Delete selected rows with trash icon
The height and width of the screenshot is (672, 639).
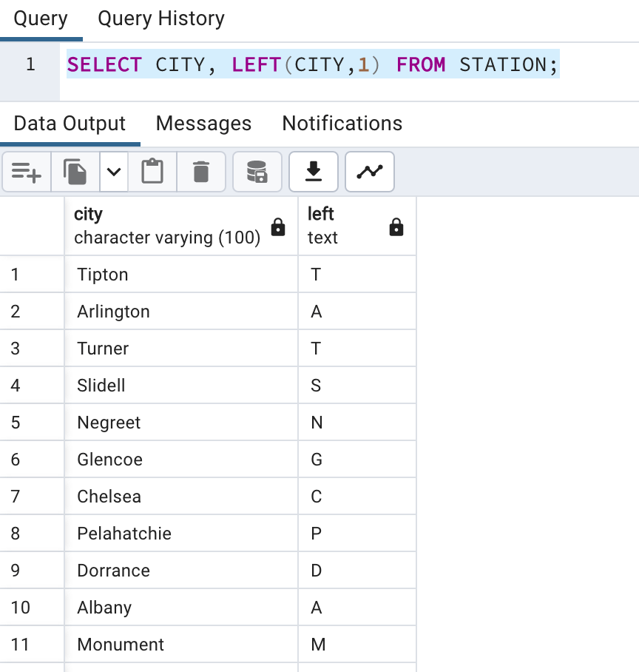[x=200, y=172]
